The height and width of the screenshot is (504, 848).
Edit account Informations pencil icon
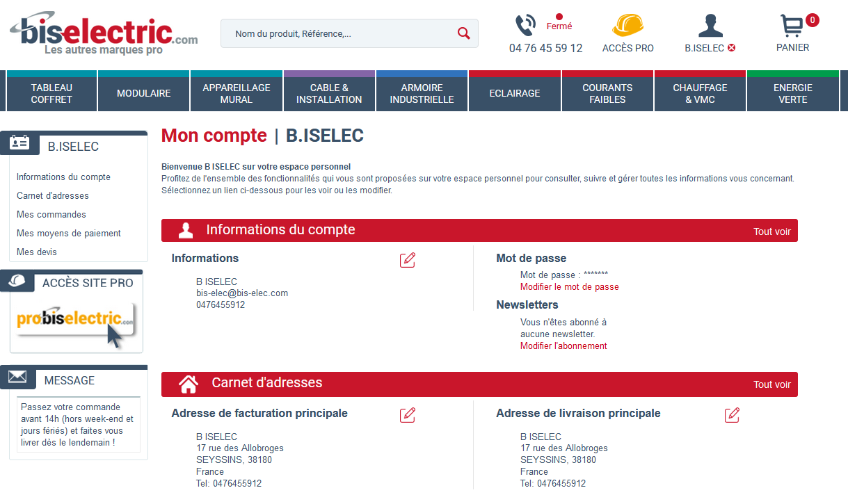click(408, 260)
